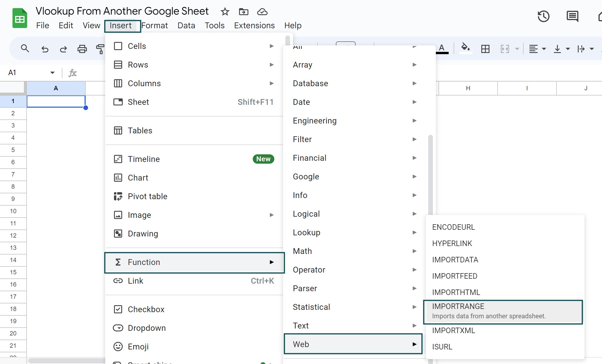Screen dimensions: 602x364
Task: Open merge cells dropdown arrow
Action: (x=517, y=49)
